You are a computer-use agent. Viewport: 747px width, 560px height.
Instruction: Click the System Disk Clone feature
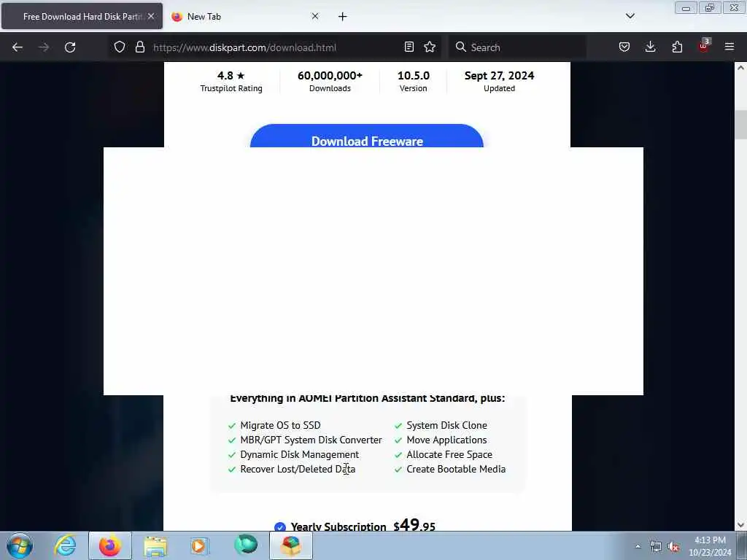point(446,425)
